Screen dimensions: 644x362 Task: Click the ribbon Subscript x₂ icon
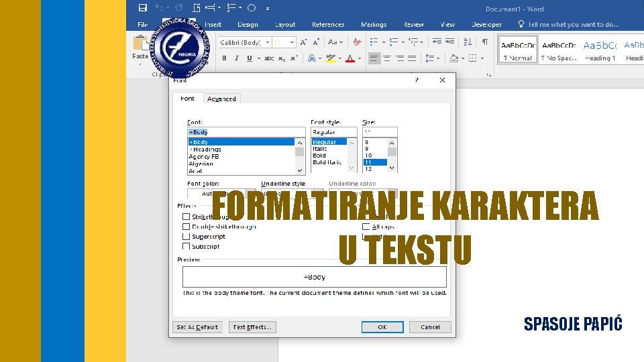point(282,59)
